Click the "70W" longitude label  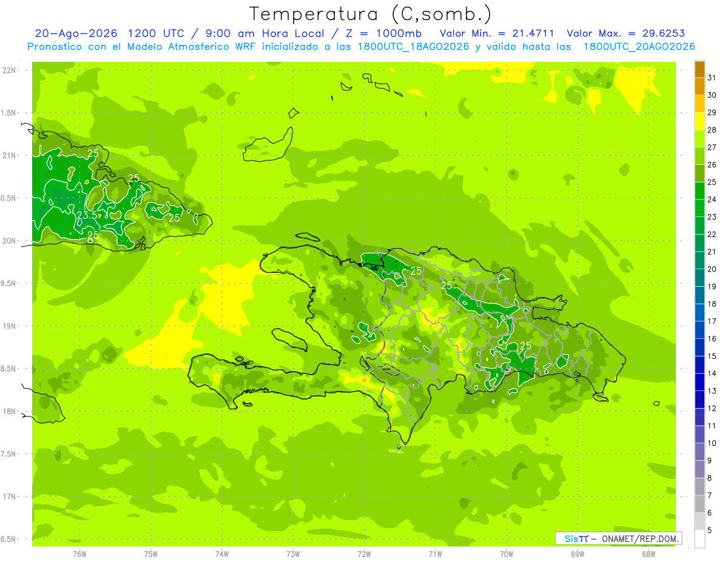point(507,554)
